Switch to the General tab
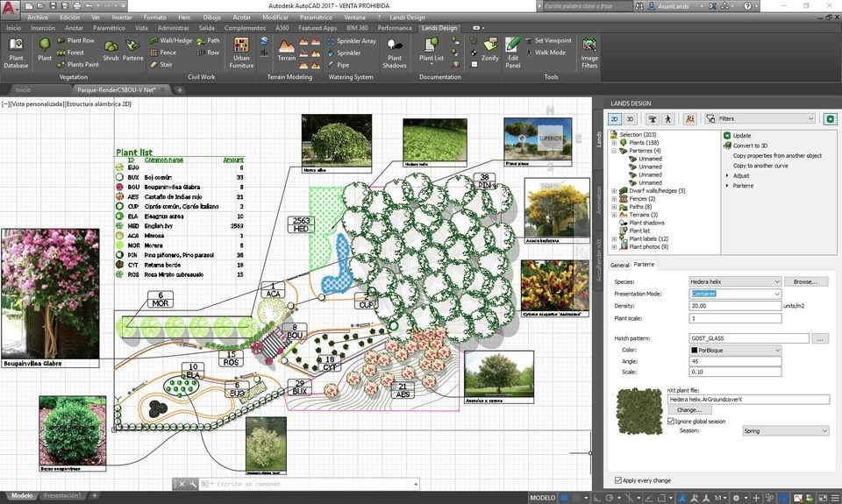Screen dimensions: 842x504 (x=619, y=264)
